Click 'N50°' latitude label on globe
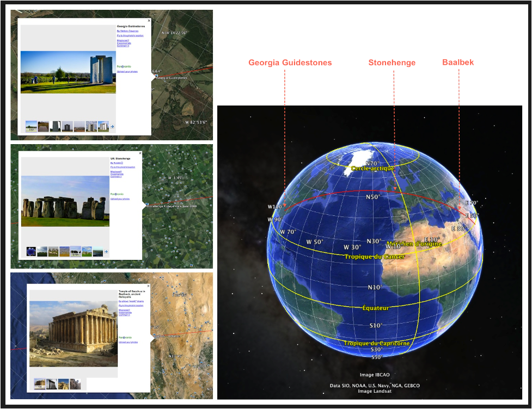The height and width of the screenshot is (409, 532). click(x=373, y=196)
